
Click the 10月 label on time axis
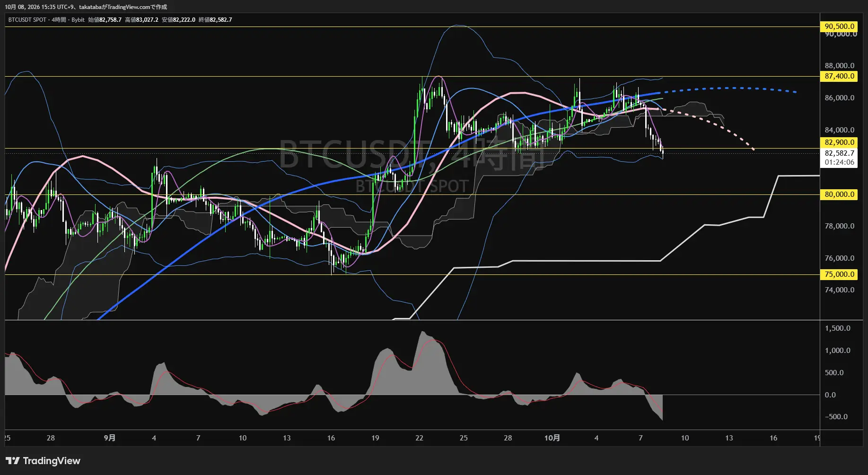pyautogui.click(x=552, y=438)
